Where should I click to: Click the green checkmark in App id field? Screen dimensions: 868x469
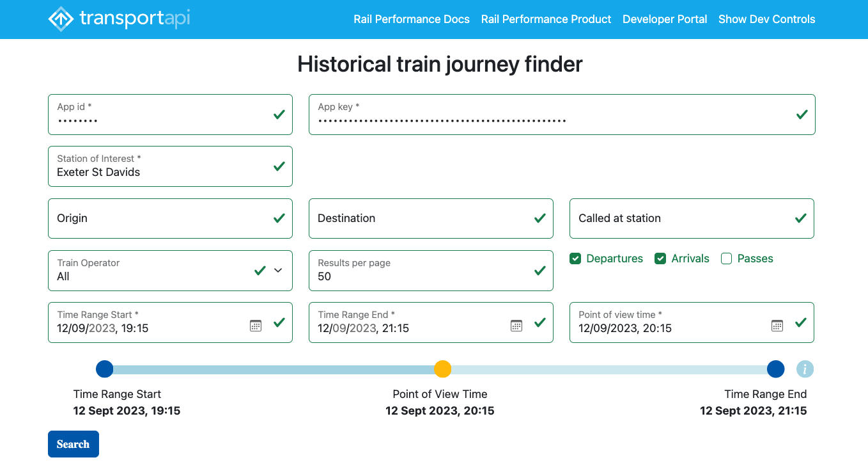279,115
